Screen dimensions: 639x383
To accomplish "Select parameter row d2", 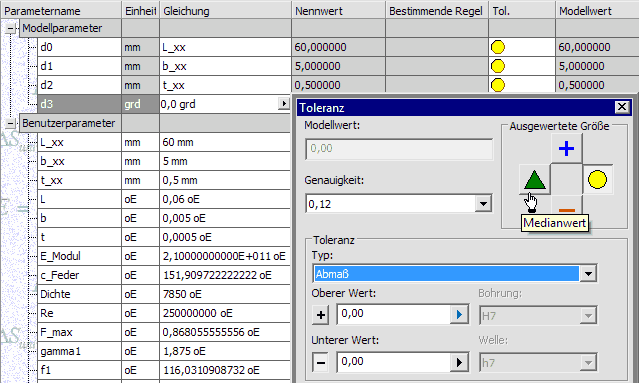I will tap(79, 85).
